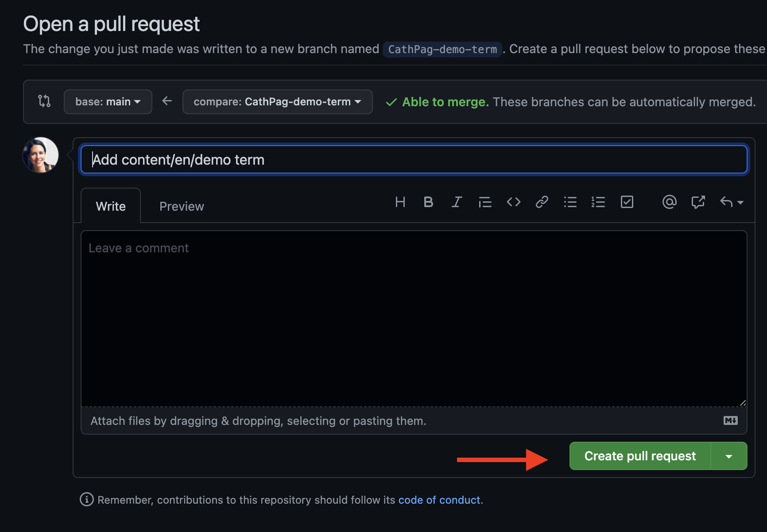The width and height of the screenshot is (767, 532).
Task: Expand the Create pull request options arrow
Action: 729,456
